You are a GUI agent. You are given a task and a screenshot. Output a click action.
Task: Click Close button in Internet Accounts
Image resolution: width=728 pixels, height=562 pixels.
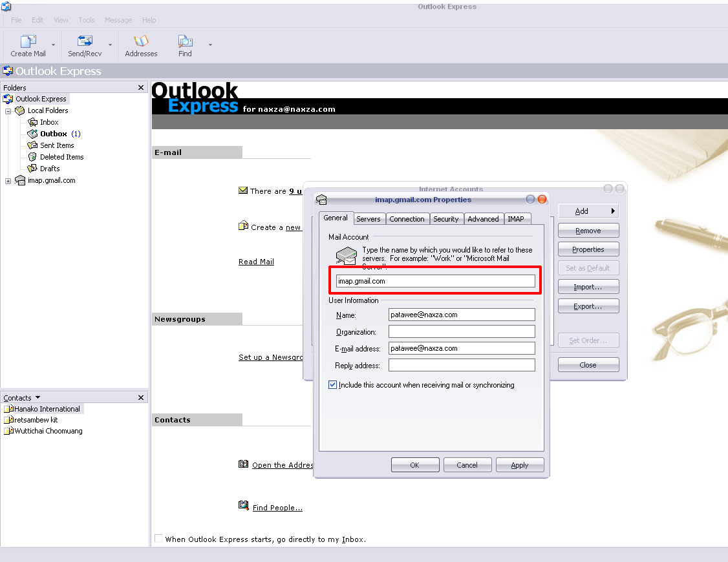pyautogui.click(x=588, y=365)
